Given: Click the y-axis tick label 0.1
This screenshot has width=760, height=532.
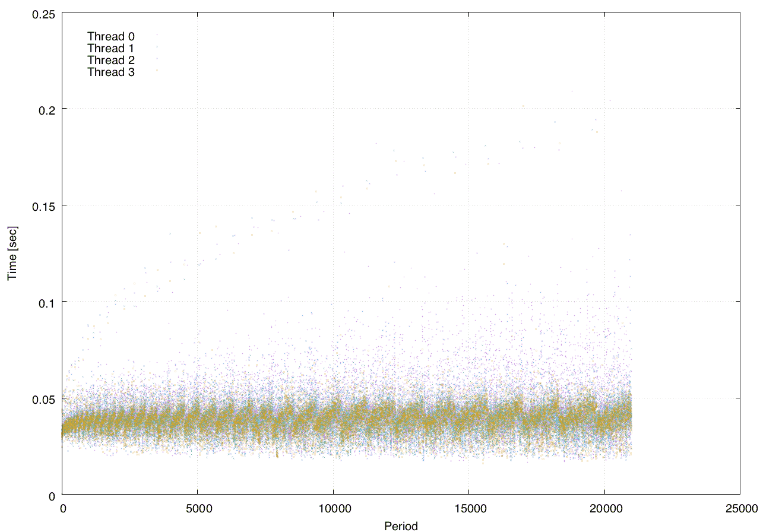Looking at the screenshot, I should pos(46,302).
